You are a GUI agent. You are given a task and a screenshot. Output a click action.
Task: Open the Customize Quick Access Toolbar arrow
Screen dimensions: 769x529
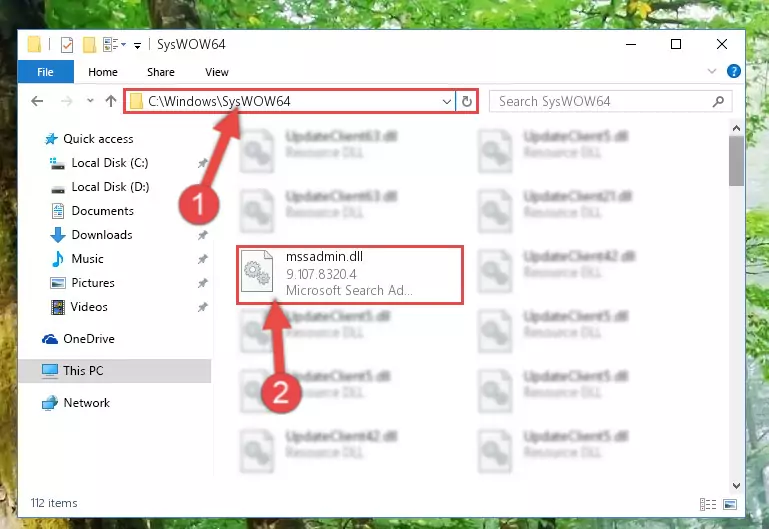click(x=138, y=46)
